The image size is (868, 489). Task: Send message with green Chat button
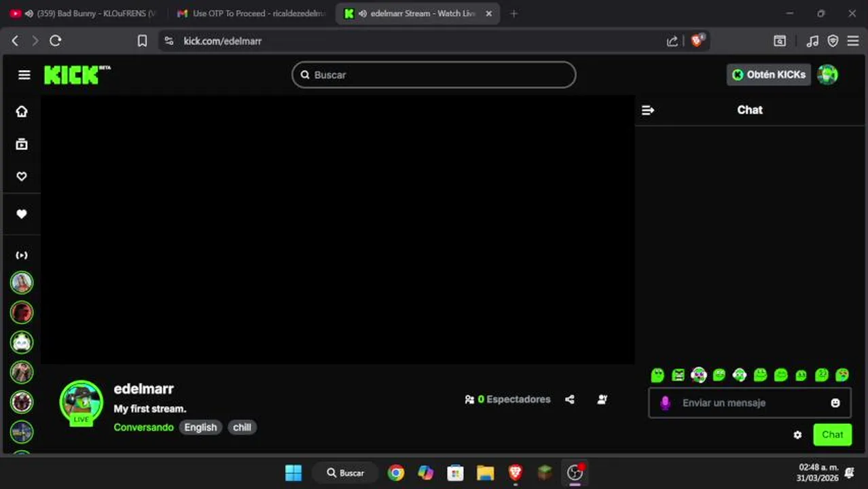click(833, 435)
